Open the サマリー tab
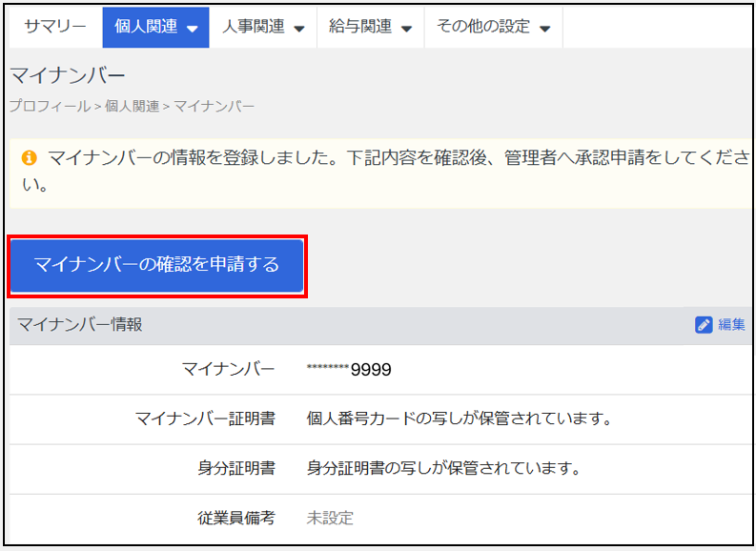Screen dimensions: 756x551 pos(55,27)
